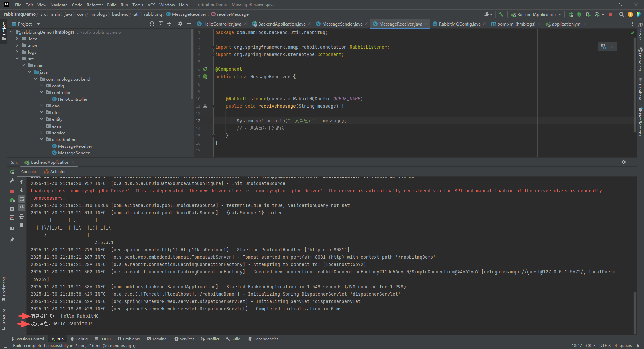The width and height of the screenshot is (644, 349).
Task: Open the Version Control tool window
Action: pos(28,339)
